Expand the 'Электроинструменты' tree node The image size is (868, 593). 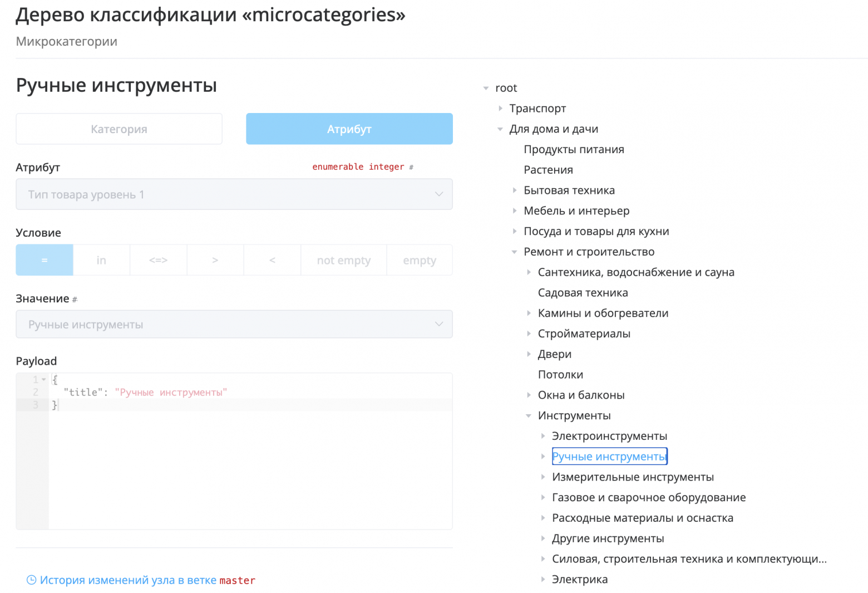pos(543,436)
